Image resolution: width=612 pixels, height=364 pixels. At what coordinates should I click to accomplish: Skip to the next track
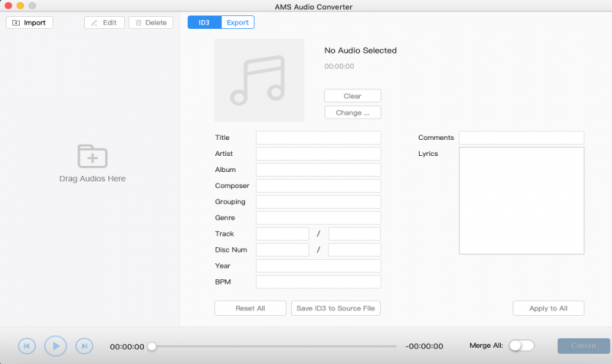[84, 346]
